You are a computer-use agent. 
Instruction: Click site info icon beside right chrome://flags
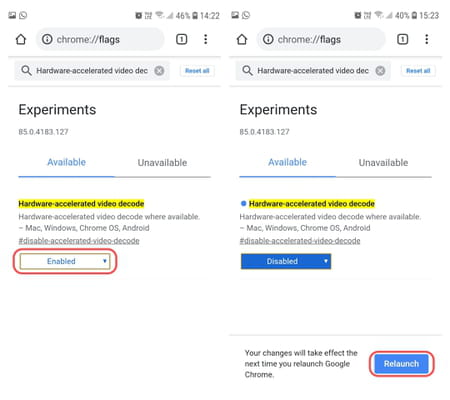click(x=268, y=39)
